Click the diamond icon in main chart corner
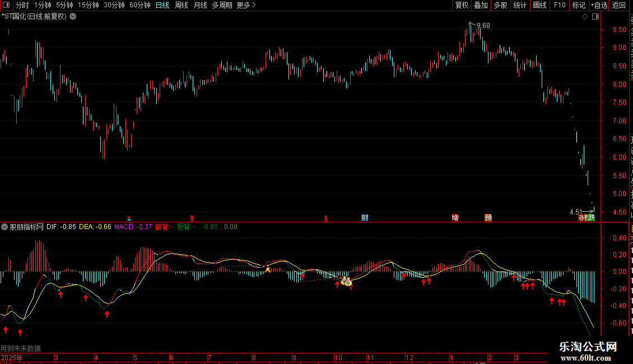The height and width of the screenshot is (364, 633). coord(585,17)
